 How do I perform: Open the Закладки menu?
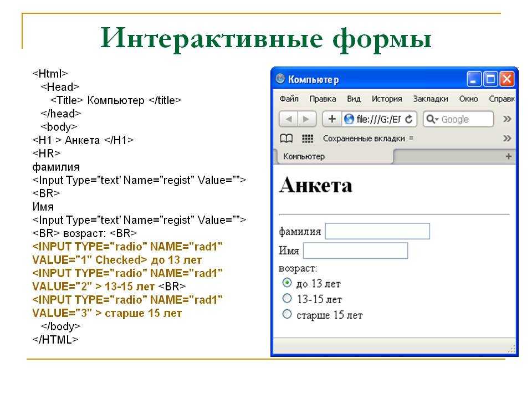point(431,99)
